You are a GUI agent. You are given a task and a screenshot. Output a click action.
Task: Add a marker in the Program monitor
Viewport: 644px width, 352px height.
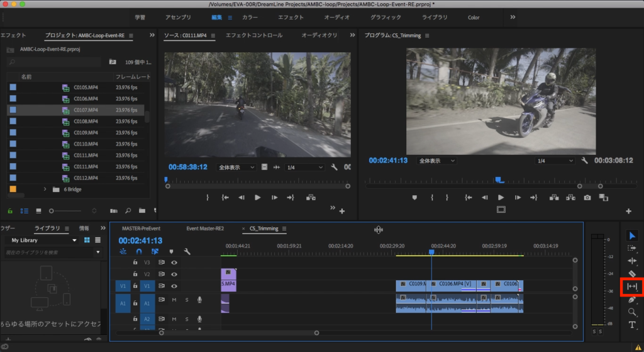pyautogui.click(x=414, y=198)
